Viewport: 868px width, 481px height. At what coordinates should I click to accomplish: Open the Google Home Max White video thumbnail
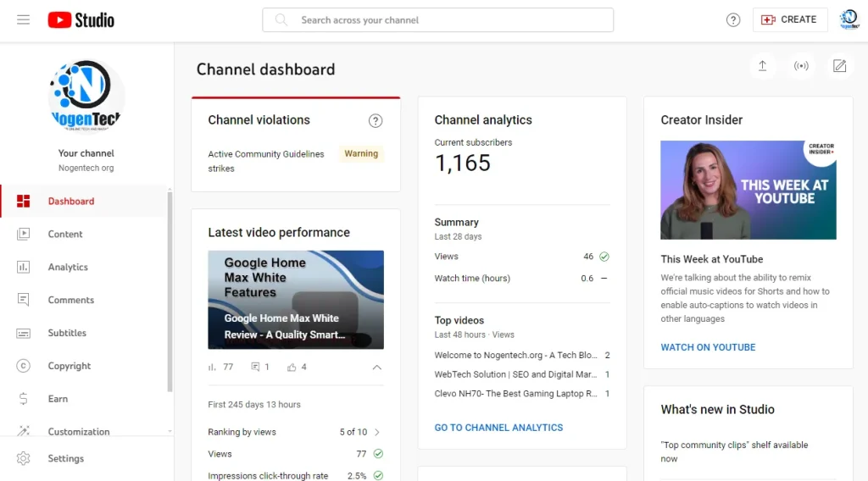[x=296, y=300]
